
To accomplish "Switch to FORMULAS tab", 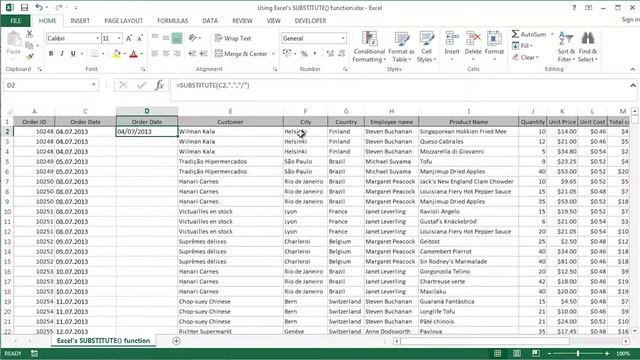I will [x=173, y=20].
